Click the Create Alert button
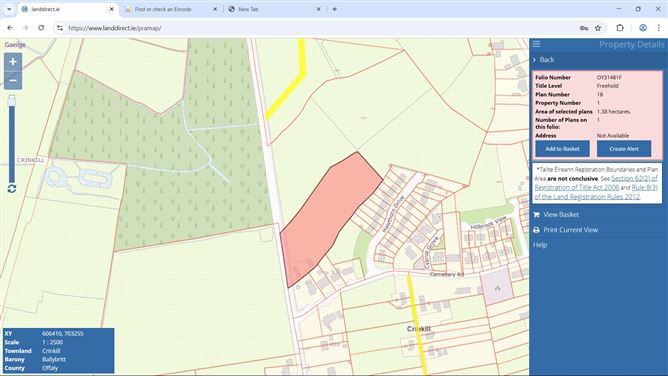Viewport: 668px width, 376px height. point(624,149)
